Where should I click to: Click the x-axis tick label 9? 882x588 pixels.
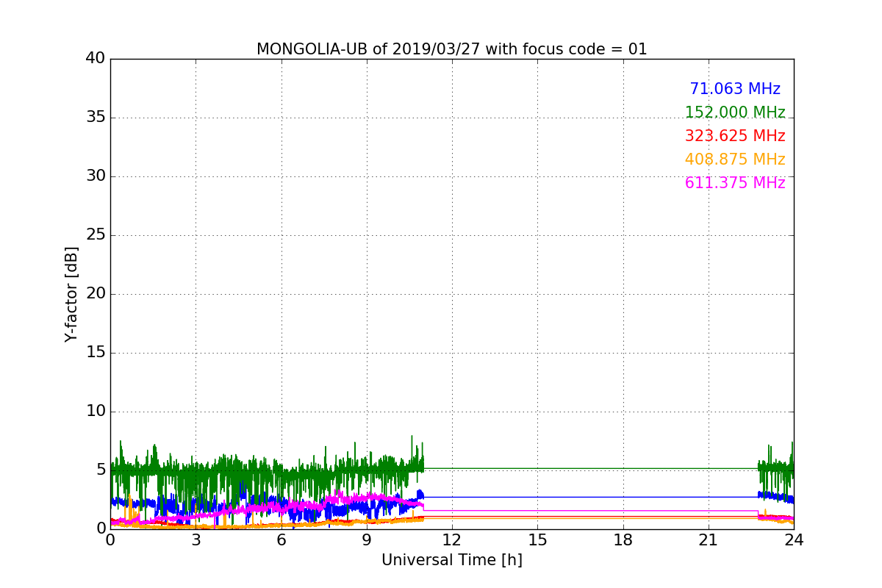click(367, 540)
